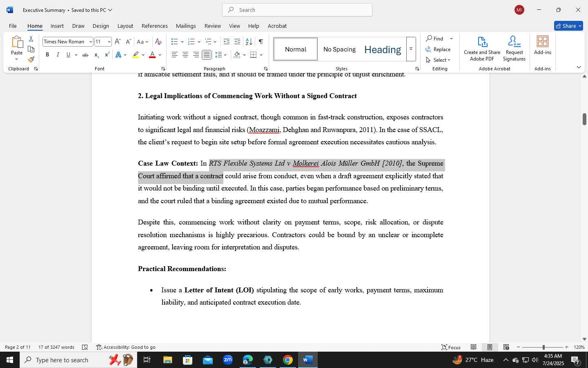Toggle Subscript formatting
The height and width of the screenshot is (368, 588).
click(96, 55)
